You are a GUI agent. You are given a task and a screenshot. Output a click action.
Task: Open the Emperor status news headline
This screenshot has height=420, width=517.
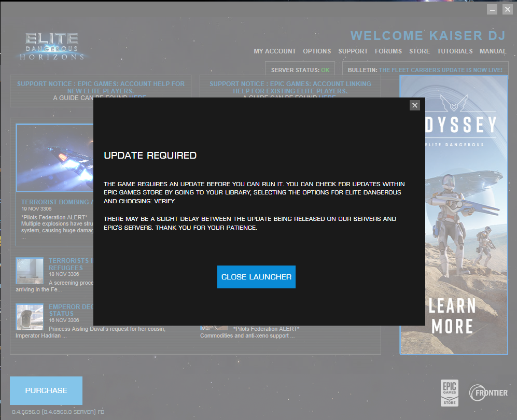pos(71,310)
